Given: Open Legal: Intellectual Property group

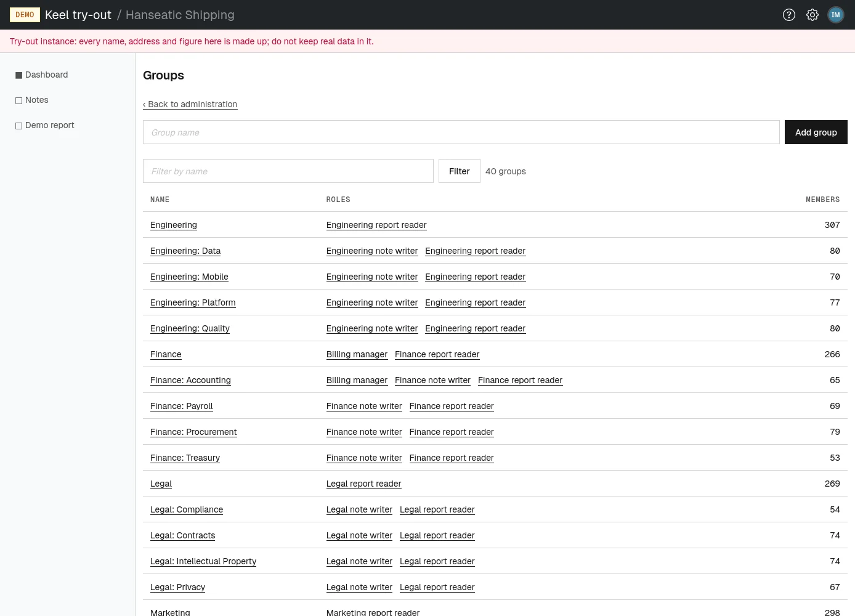Looking at the screenshot, I should coord(203,561).
